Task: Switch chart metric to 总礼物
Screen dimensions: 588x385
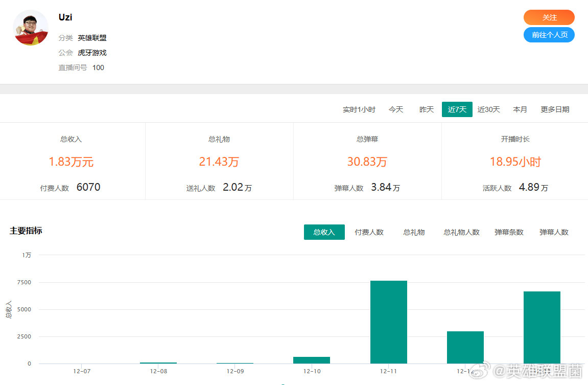Action: point(414,232)
